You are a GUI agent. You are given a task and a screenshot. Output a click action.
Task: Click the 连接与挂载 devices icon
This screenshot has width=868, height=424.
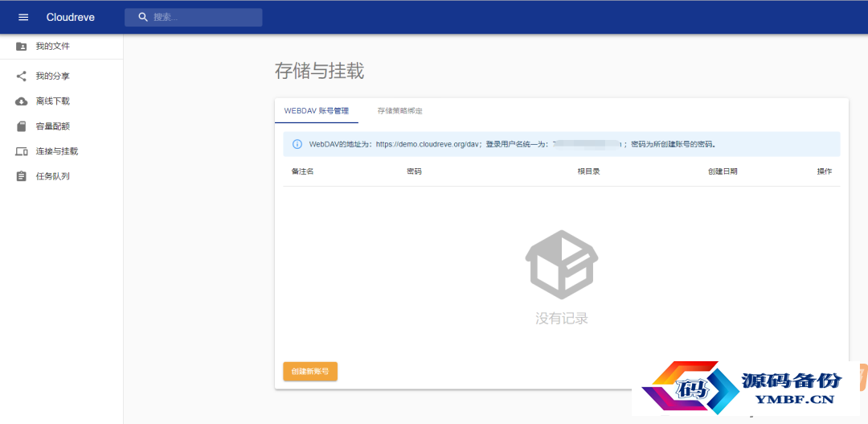[21, 151]
